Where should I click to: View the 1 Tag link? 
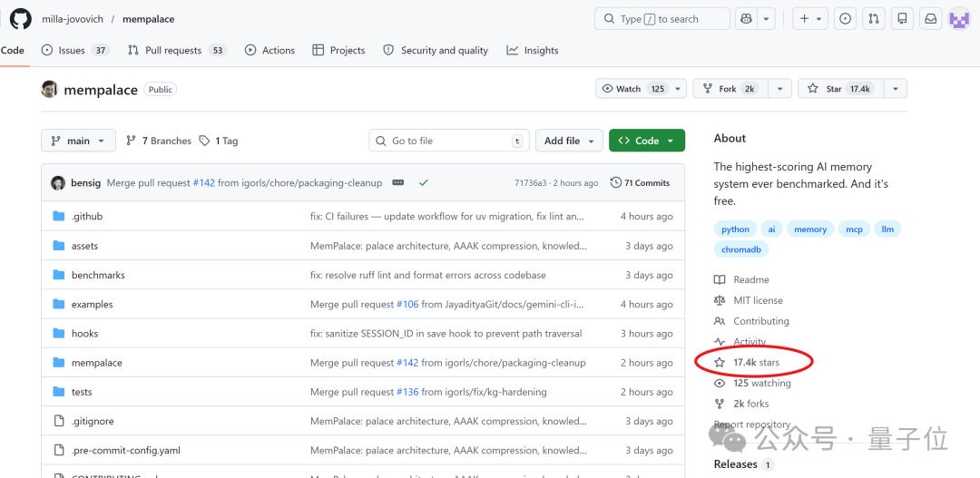click(x=219, y=141)
